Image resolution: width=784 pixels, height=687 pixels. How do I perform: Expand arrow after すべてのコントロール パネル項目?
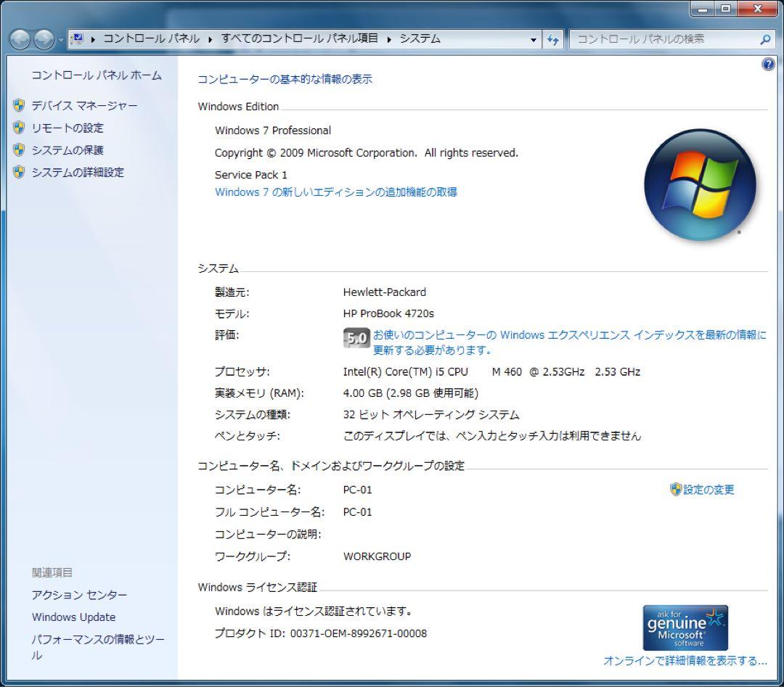[388, 39]
